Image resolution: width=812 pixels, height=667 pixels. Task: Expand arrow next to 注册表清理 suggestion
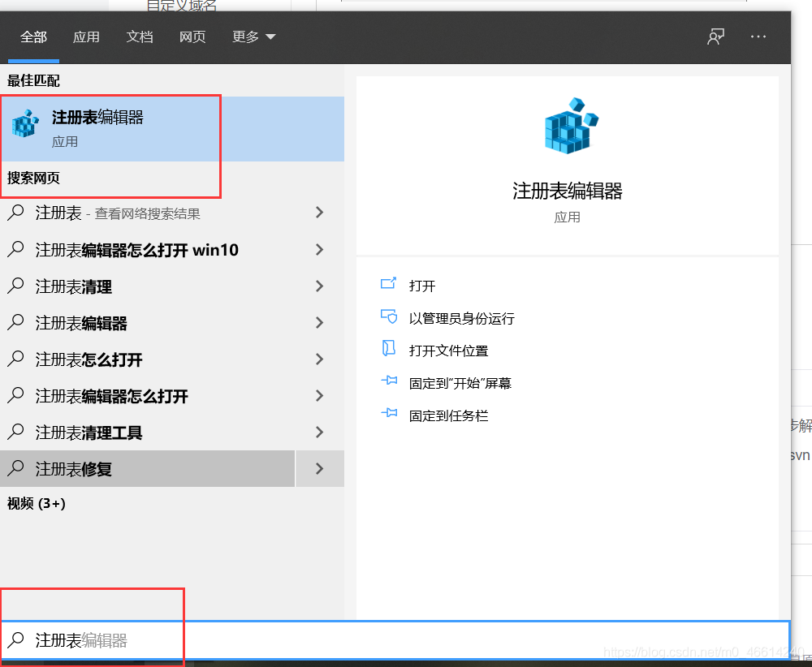[x=319, y=286]
